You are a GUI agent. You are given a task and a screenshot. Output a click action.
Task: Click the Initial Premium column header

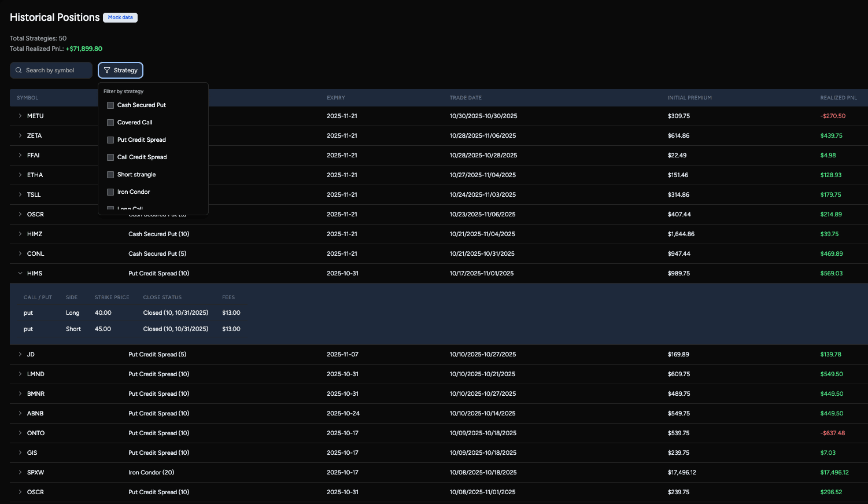pyautogui.click(x=689, y=98)
